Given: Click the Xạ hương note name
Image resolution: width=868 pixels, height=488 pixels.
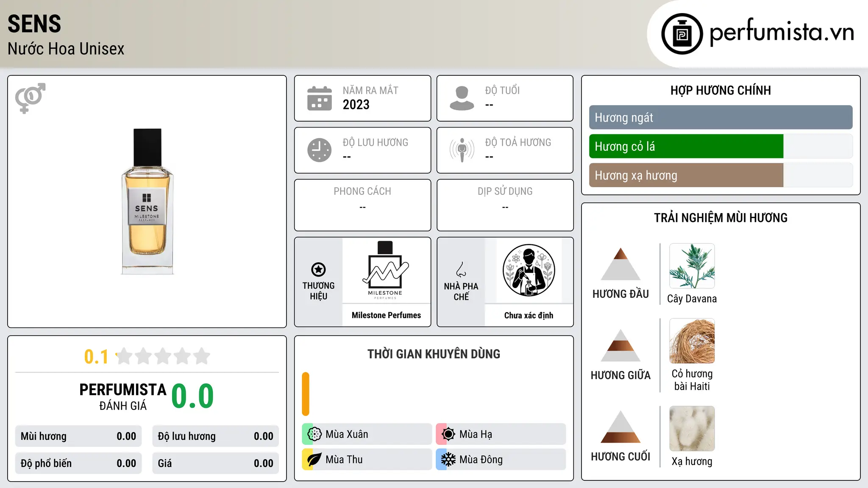Looking at the screenshot, I should pyautogui.click(x=692, y=461).
